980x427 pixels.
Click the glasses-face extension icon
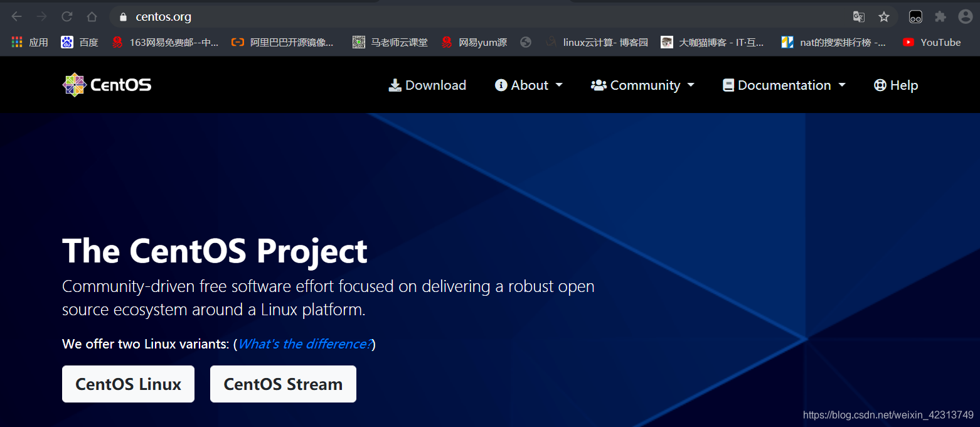[x=915, y=17]
